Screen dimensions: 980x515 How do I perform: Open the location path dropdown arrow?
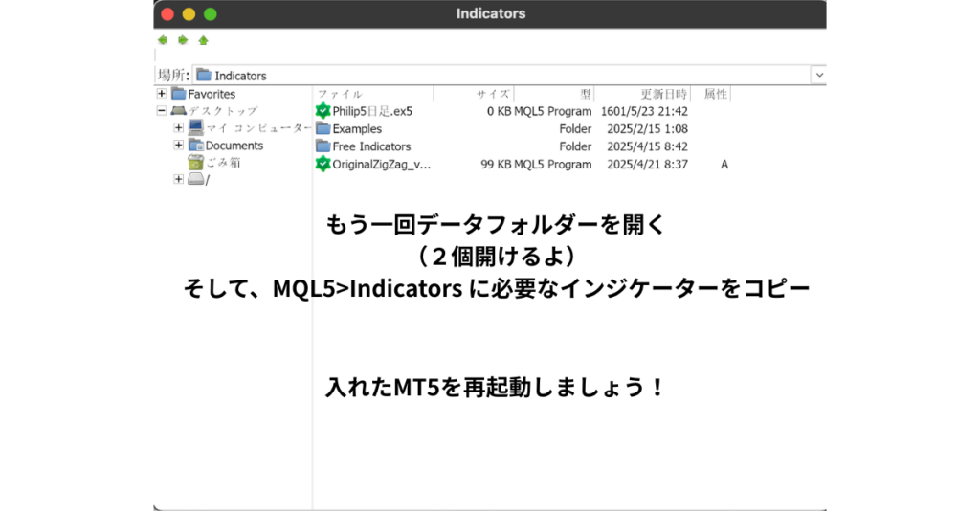[x=818, y=75]
